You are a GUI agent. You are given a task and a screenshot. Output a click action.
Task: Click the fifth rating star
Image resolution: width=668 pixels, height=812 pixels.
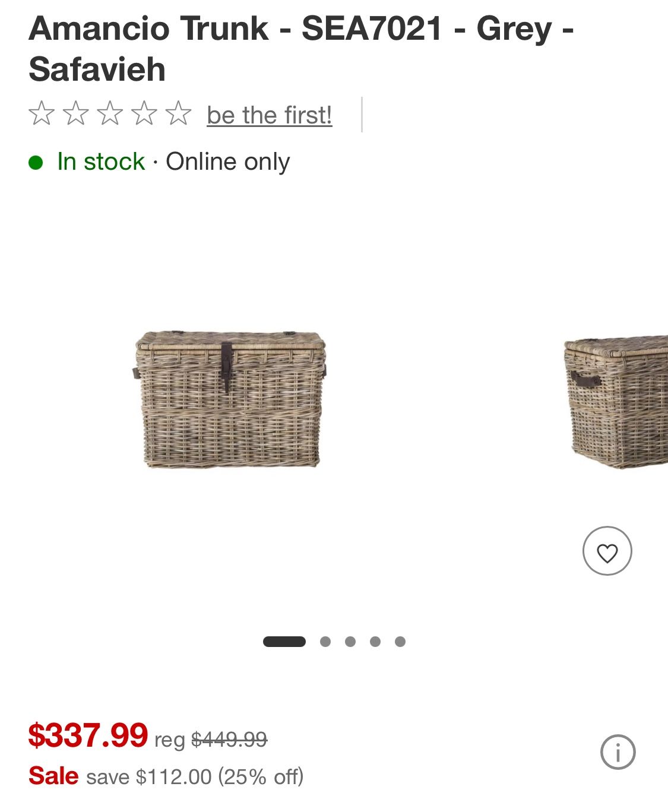click(178, 113)
